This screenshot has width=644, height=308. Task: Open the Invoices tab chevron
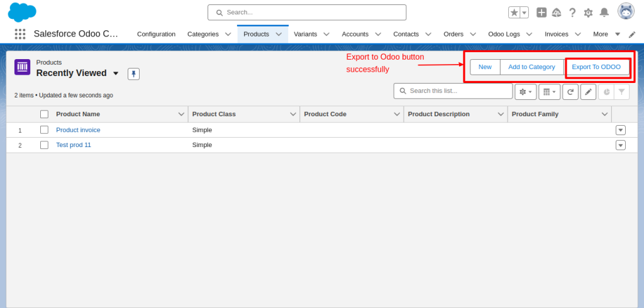pyautogui.click(x=578, y=35)
